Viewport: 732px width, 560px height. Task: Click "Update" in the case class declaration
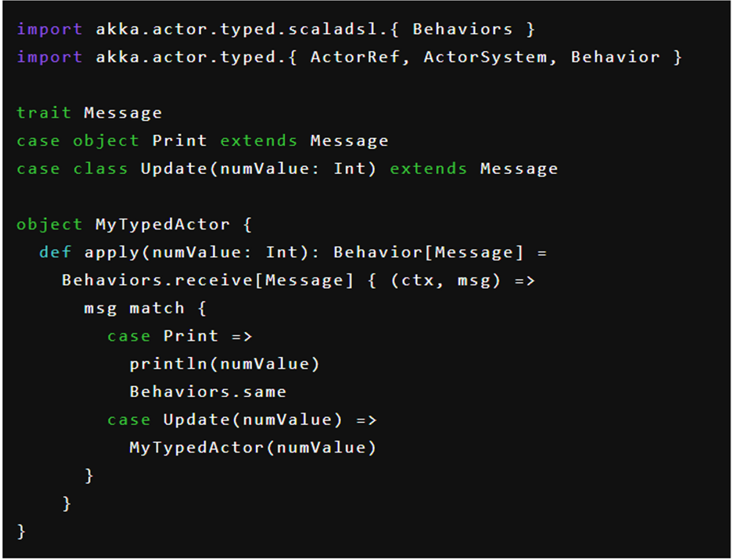[173, 169]
